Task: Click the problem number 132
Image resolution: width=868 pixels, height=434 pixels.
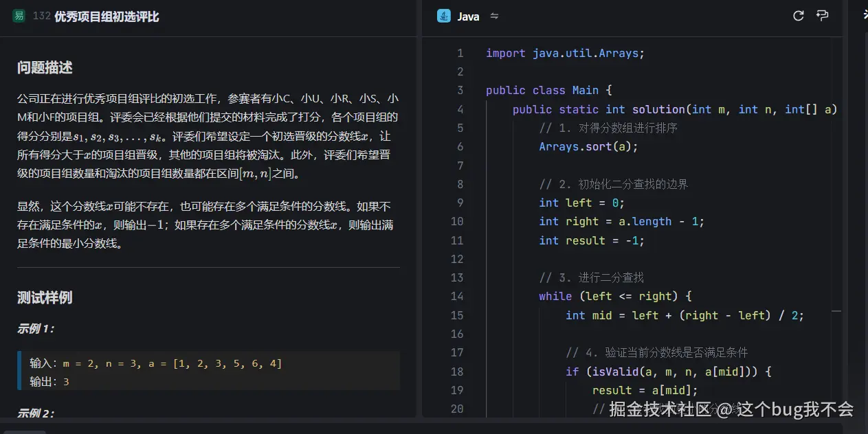Action: click(x=41, y=15)
